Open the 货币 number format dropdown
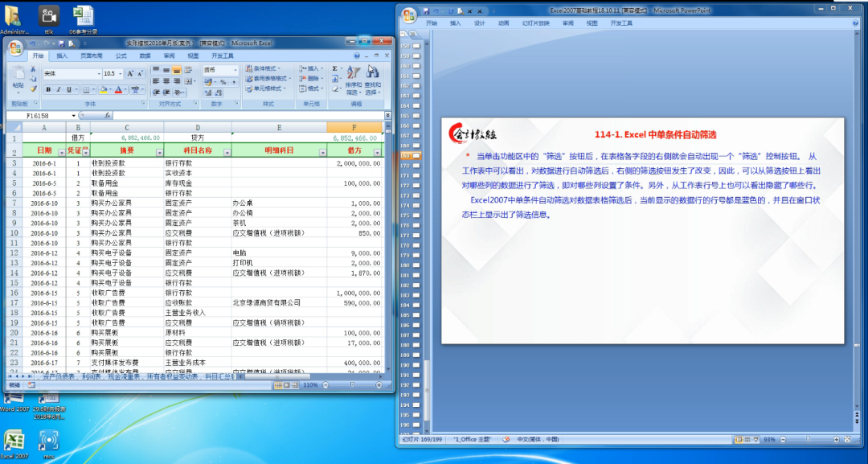868x464 pixels. 235,70
